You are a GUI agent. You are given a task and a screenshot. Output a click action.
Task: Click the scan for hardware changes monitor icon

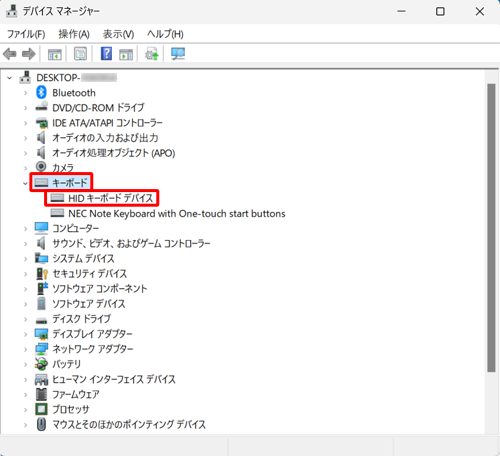coord(178,54)
